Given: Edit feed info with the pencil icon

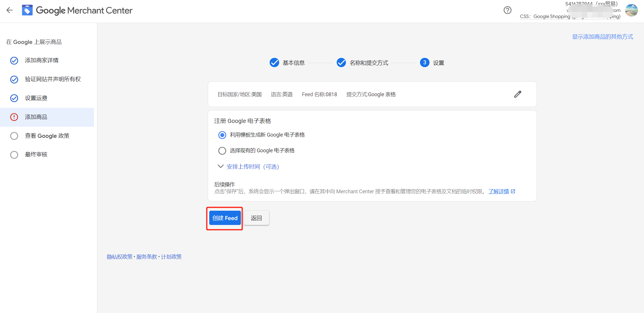Looking at the screenshot, I should click(x=518, y=94).
